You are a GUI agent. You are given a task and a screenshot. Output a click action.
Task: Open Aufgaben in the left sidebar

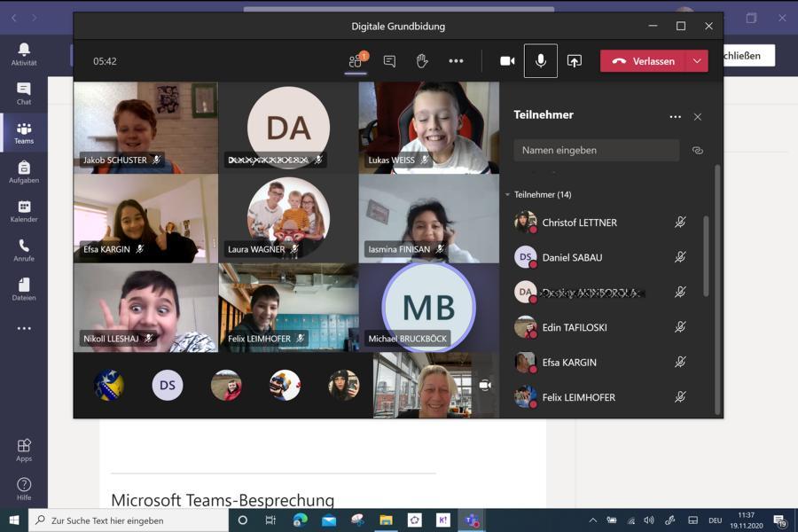click(x=24, y=172)
